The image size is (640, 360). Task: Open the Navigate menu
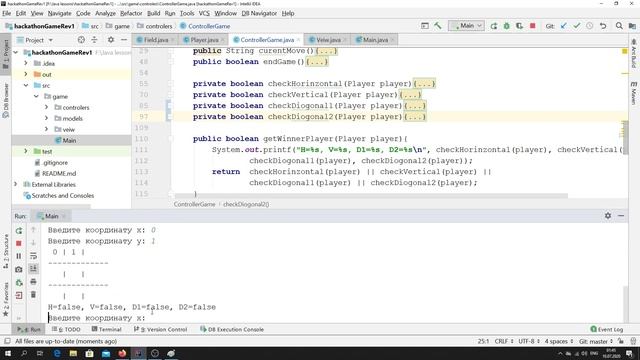[60, 13]
